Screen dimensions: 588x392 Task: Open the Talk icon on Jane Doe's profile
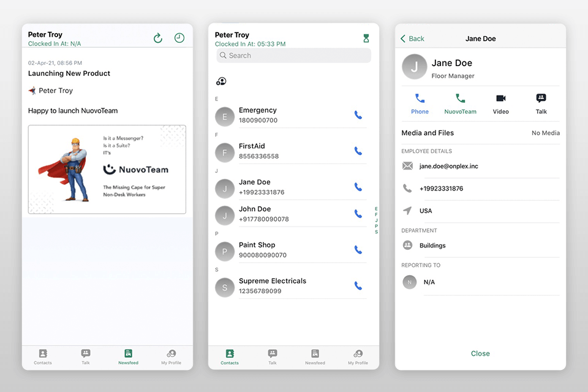(541, 103)
